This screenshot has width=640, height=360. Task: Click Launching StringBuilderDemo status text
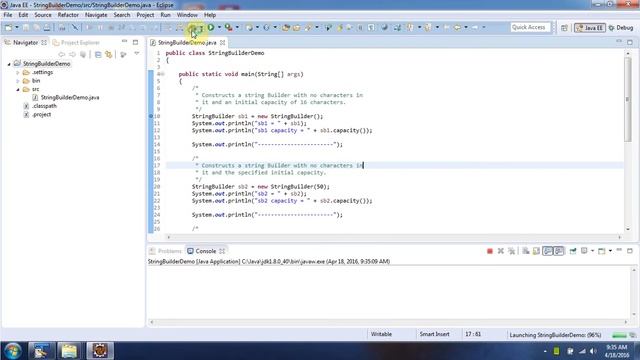click(x=555, y=335)
